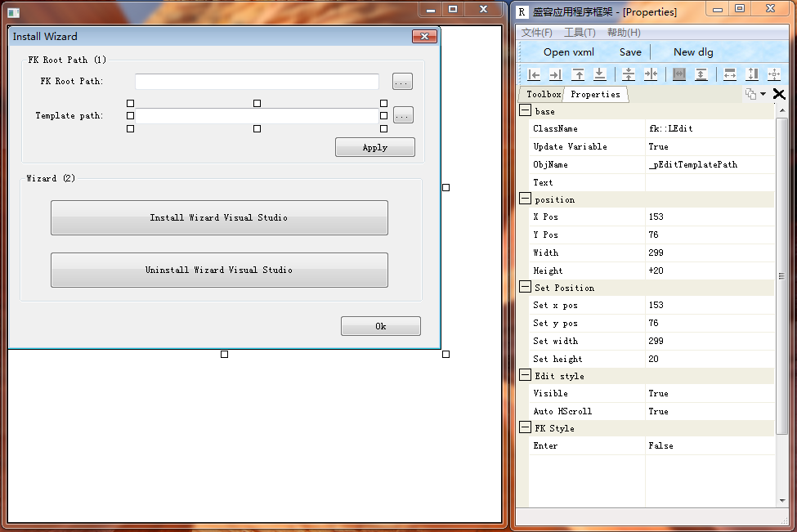Click the window list icon beside tabs
The height and width of the screenshot is (532, 797).
pyautogui.click(x=750, y=94)
